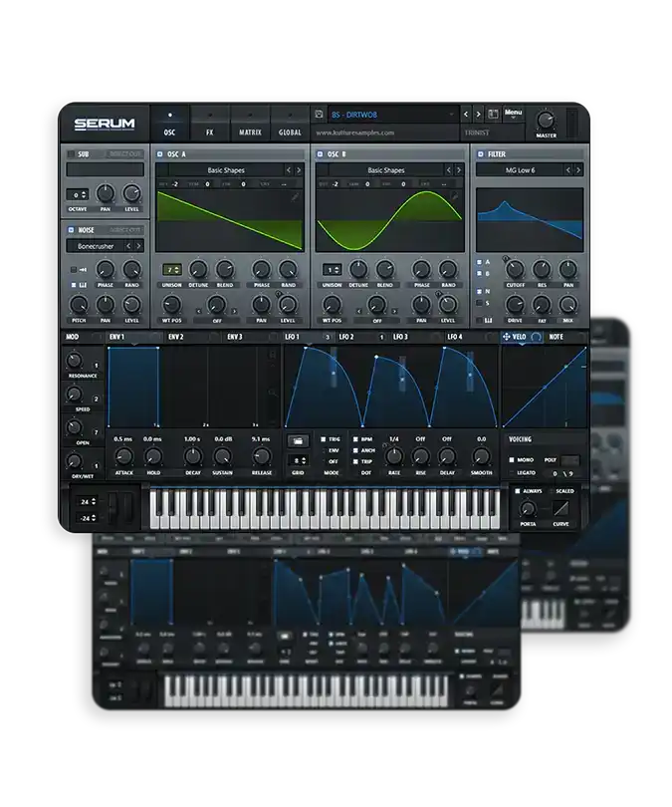
Task: Toggle the OSC A enable switch
Action: (159, 154)
